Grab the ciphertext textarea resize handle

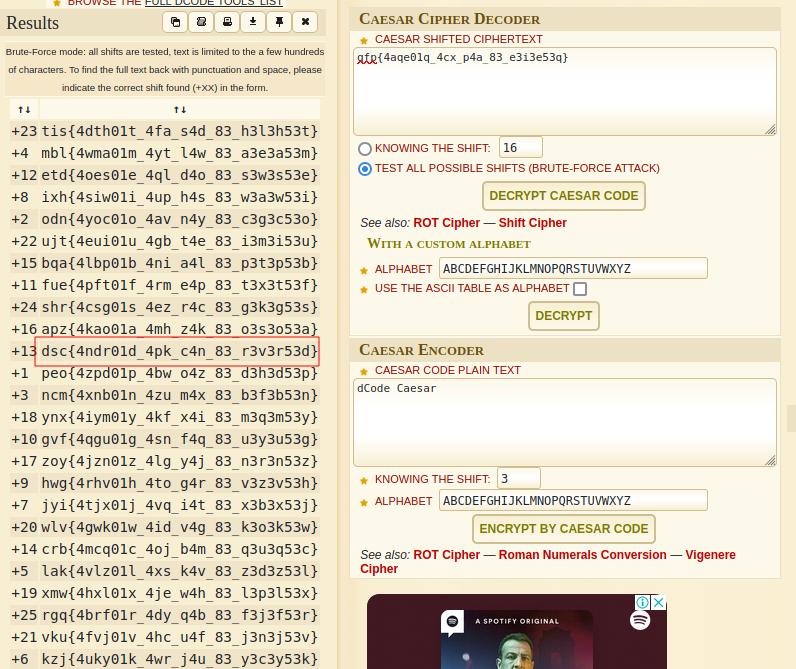tap(771, 130)
